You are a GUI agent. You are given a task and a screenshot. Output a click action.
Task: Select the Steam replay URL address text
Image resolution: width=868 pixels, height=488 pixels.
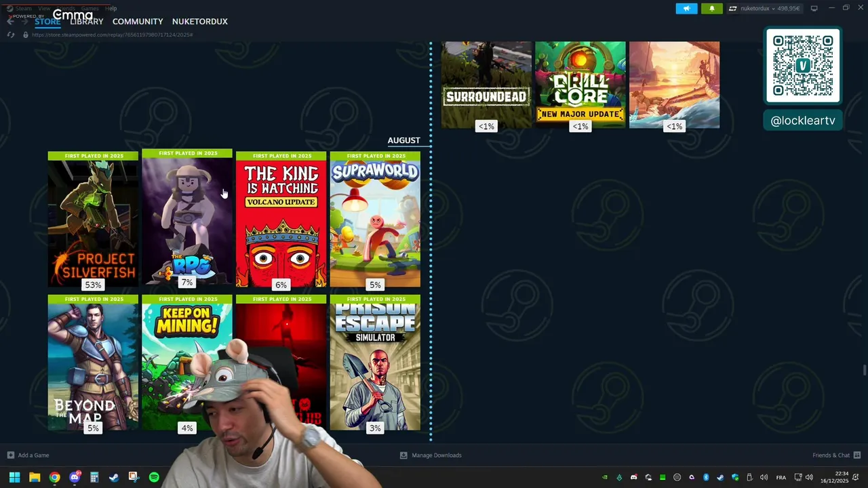click(113, 35)
